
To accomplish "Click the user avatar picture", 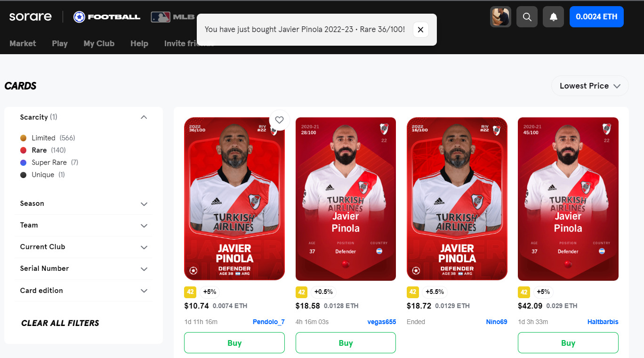I will 500,17.
